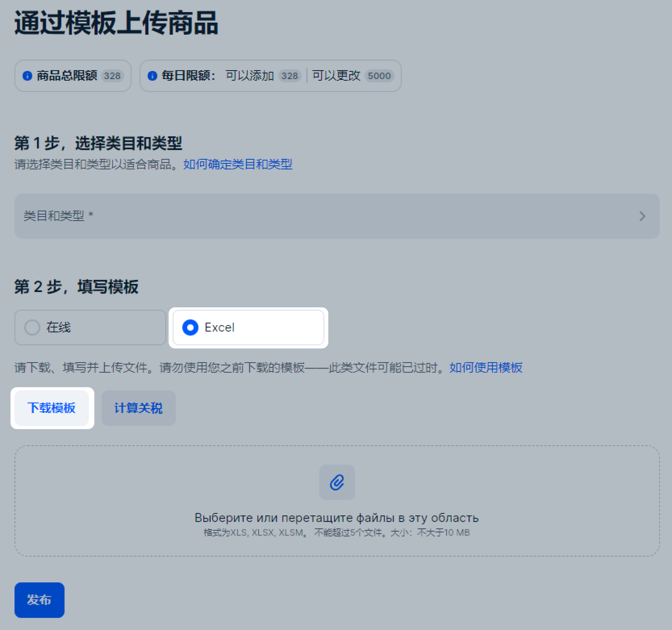Click the 格式为XLS, XLSX, XLSM file format note

[337, 532]
